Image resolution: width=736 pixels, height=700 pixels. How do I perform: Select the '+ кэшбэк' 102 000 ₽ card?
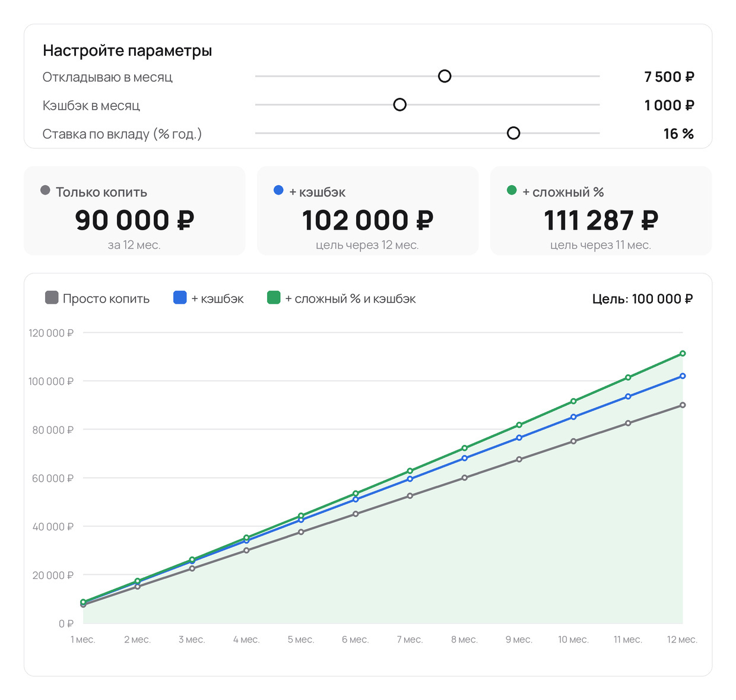[x=367, y=211]
